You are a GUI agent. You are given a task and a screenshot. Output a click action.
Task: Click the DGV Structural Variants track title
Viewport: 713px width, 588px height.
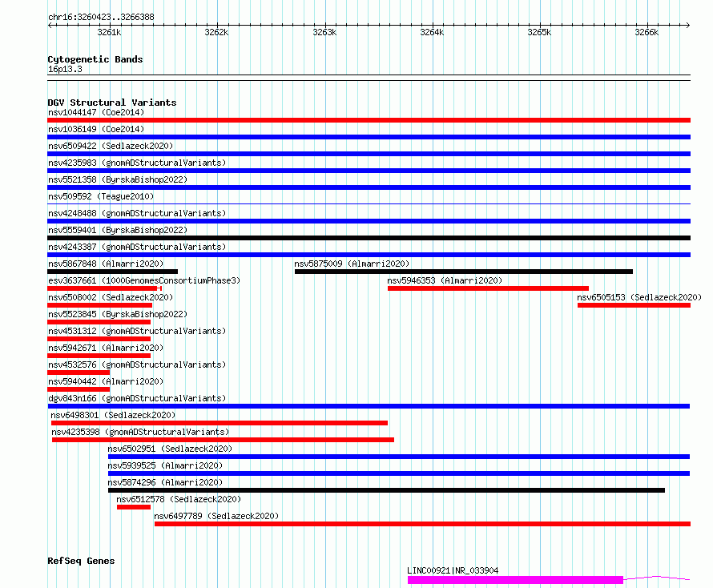click(112, 103)
